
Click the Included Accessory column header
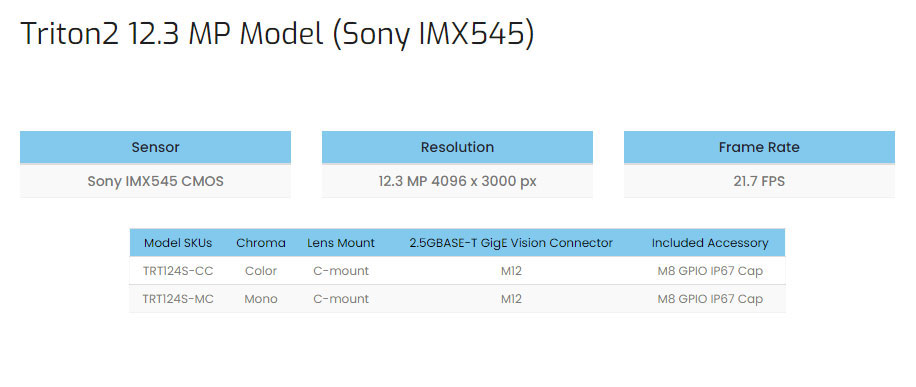[x=710, y=243]
